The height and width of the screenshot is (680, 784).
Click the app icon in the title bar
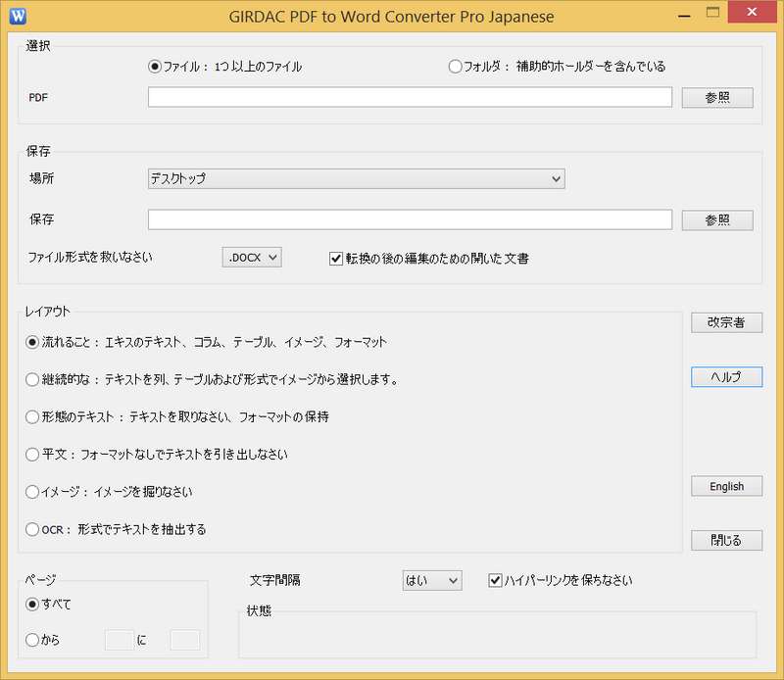pos(17,16)
